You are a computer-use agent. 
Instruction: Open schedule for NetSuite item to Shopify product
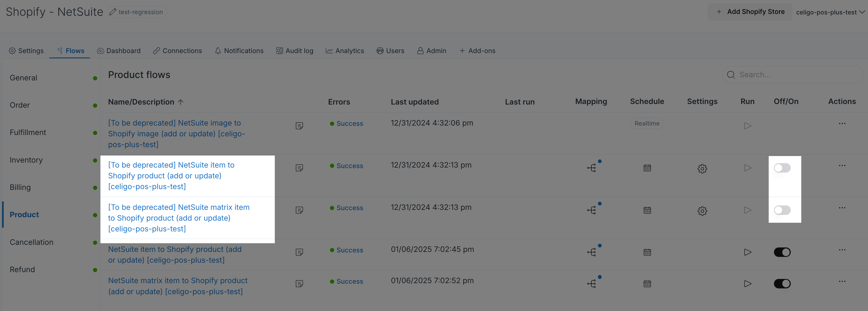click(647, 252)
